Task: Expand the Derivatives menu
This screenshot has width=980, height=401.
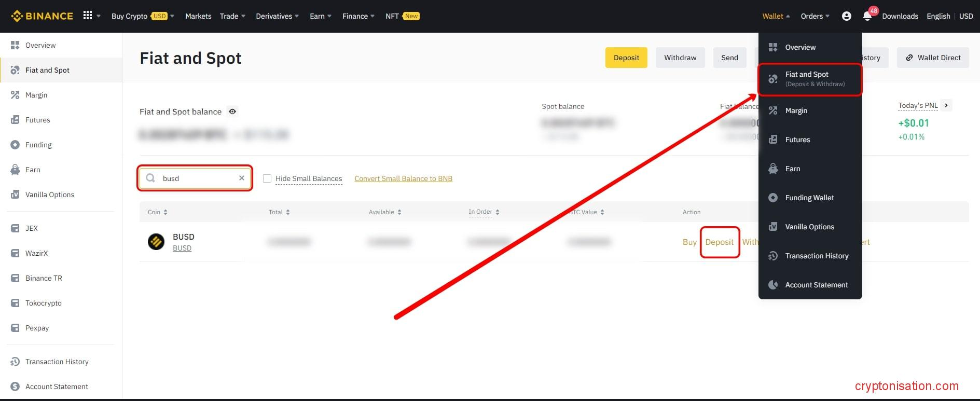Action: (x=277, y=16)
